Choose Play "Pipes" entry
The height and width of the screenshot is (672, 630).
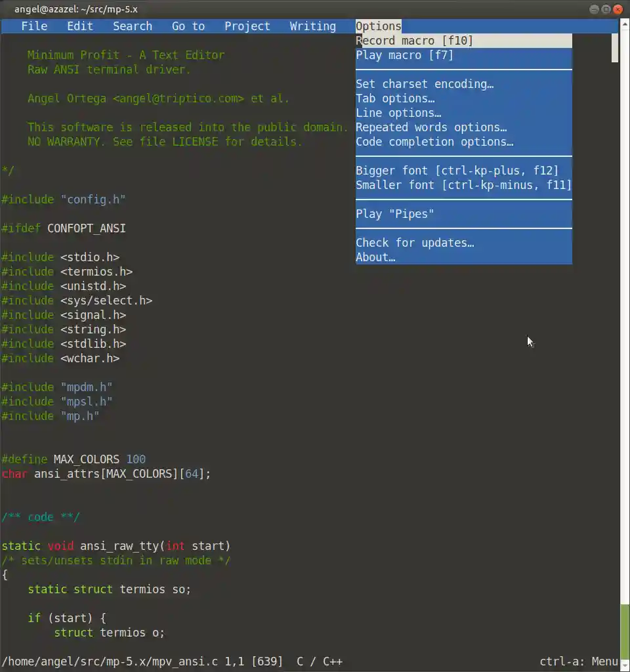click(x=464, y=214)
